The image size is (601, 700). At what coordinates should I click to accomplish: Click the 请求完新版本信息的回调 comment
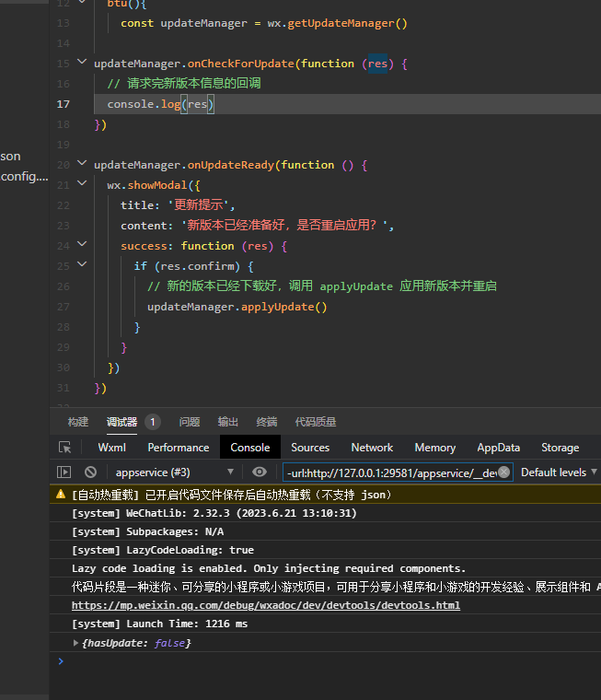(x=184, y=84)
